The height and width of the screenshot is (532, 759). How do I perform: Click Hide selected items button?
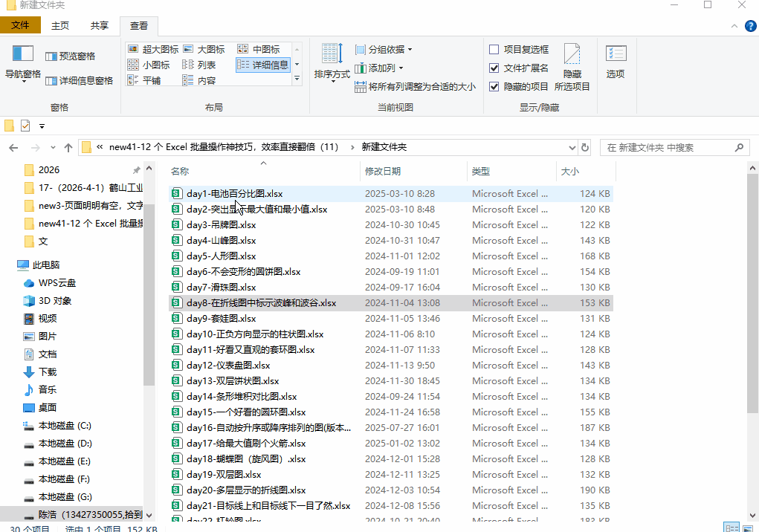point(572,67)
